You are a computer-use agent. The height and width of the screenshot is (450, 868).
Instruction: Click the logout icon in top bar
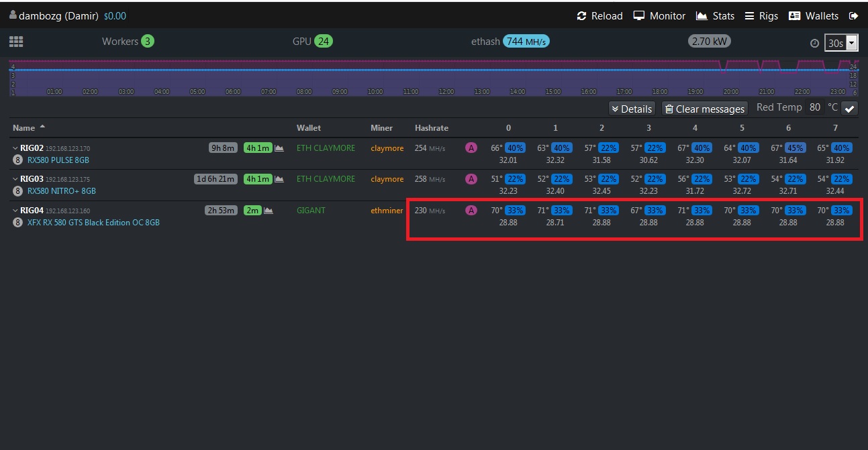(853, 16)
